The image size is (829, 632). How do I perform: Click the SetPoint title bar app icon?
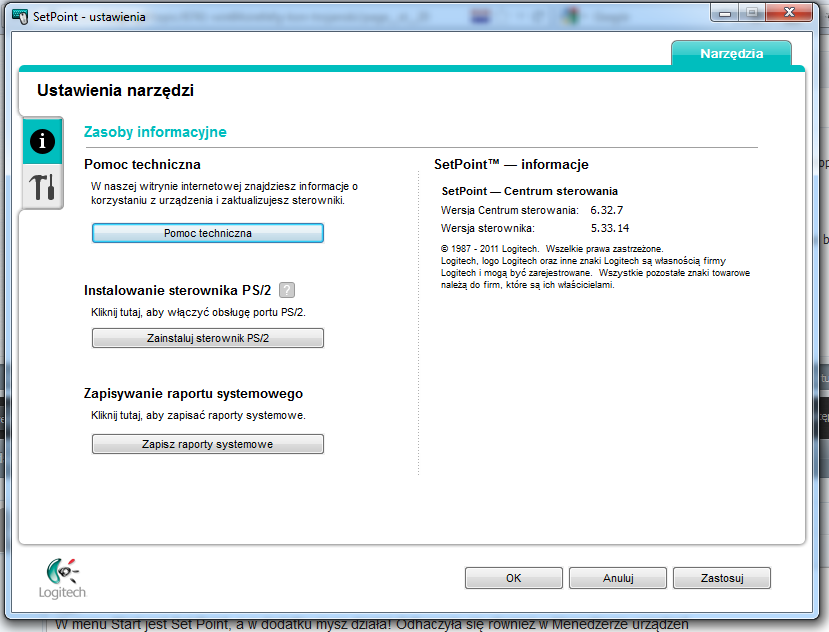click(20, 16)
